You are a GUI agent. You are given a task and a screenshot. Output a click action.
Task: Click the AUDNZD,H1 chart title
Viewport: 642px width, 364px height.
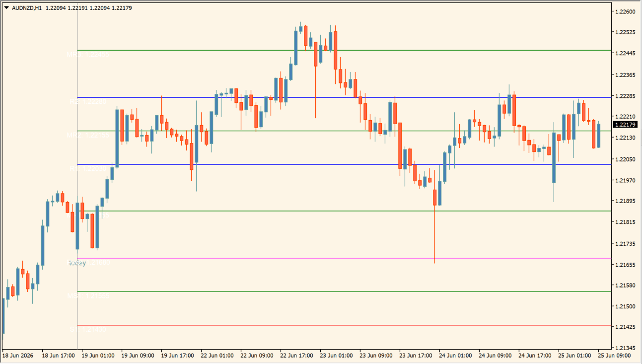tap(27, 8)
